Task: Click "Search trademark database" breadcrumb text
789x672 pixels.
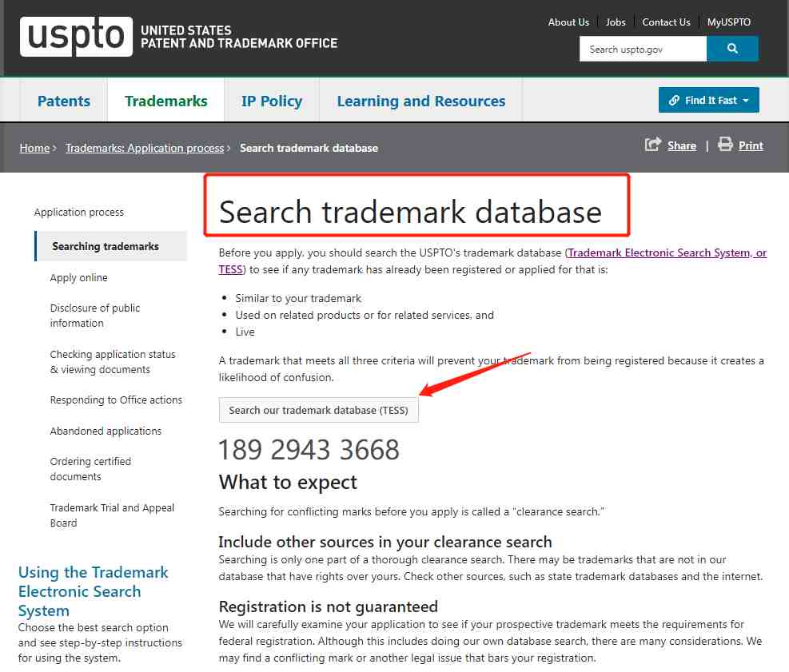Action: (309, 148)
